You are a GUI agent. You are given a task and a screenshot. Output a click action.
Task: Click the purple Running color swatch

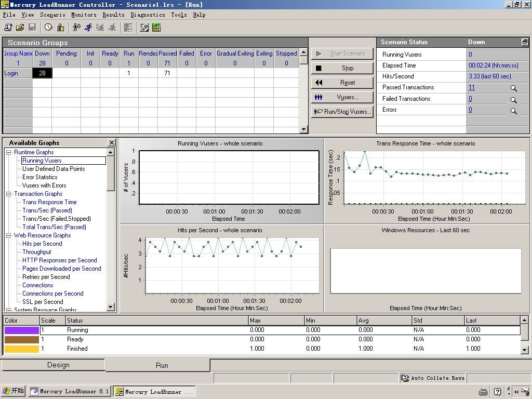(21, 330)
